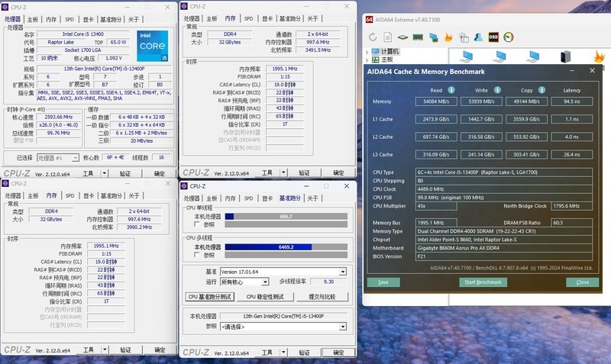Image resolution: width=611 pixels, height=364 pixels.
Task: Open the gauge SensorPanel icon in AIDA64
Action: tap(509, 37)
